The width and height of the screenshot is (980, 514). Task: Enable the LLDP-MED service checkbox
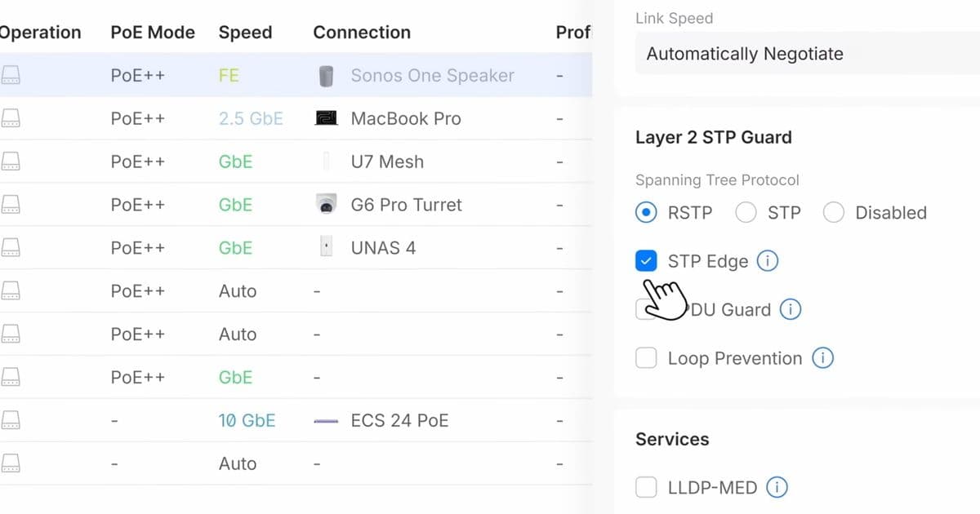[645, 486]
